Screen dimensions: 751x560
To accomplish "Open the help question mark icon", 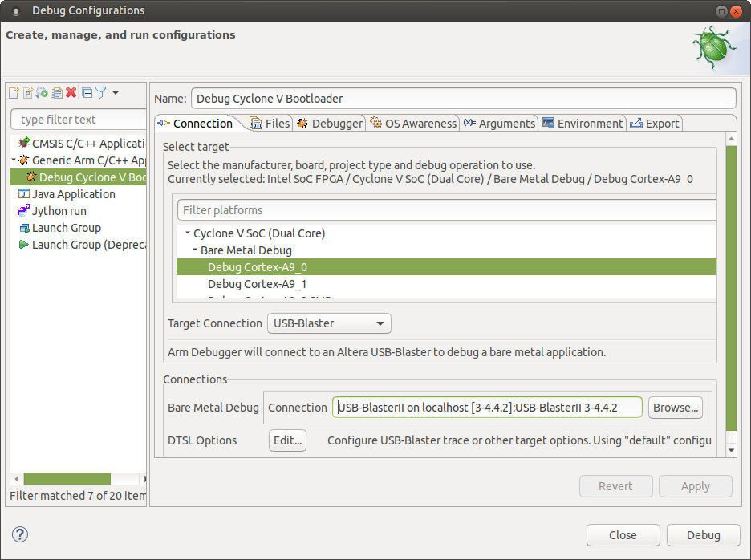I will [21, 534].
